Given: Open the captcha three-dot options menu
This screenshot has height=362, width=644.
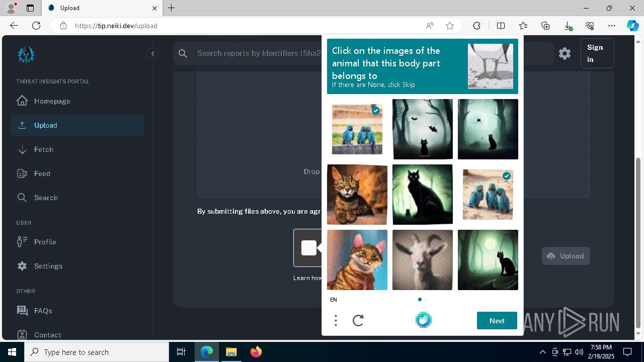Looking at the screenshot, I should tap(336, 320).
